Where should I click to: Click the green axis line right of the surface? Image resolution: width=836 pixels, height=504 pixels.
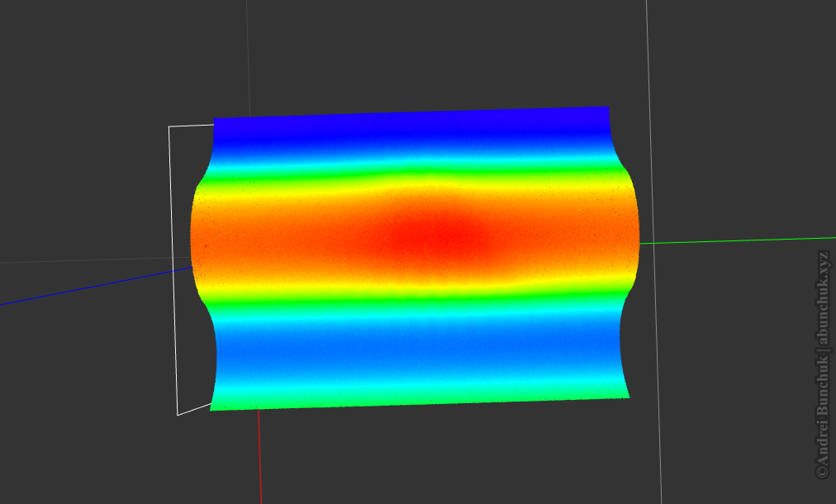(735, 240)
